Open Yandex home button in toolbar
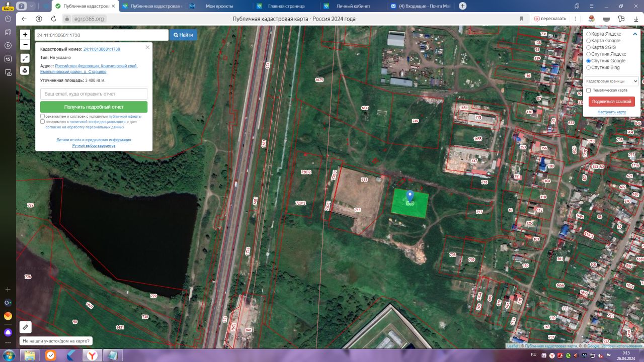644x362 pixels. [x=39, y=19]
